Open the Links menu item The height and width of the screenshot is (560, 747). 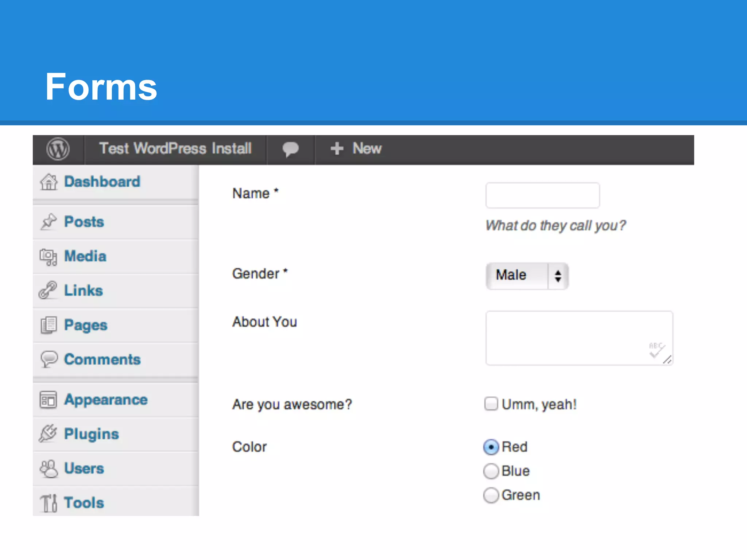click(116, 291)
